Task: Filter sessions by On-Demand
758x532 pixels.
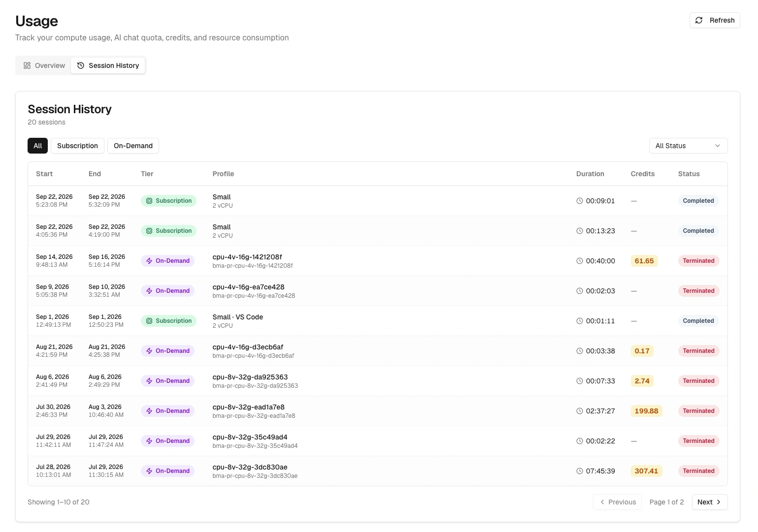Action: pos(133,146)
